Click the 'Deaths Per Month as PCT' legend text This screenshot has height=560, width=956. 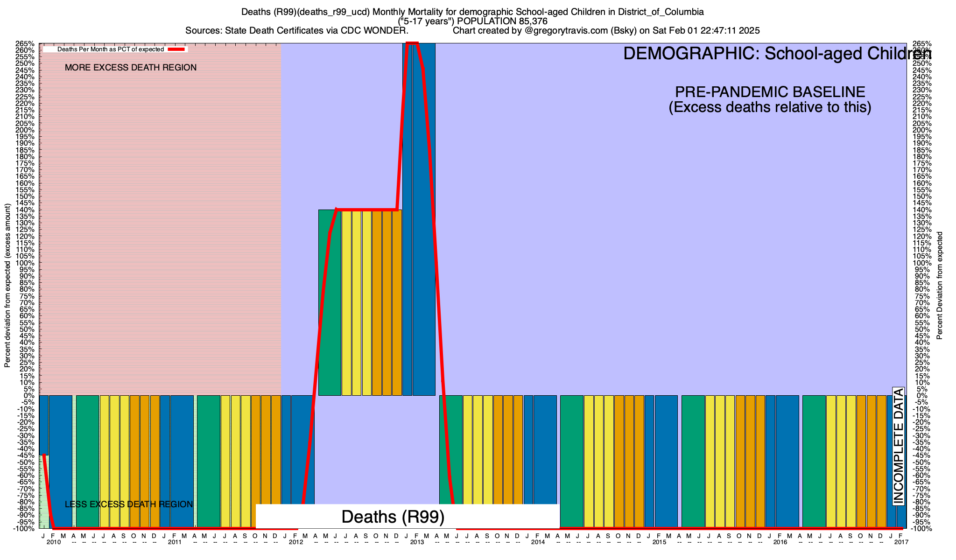click(111, 49)
